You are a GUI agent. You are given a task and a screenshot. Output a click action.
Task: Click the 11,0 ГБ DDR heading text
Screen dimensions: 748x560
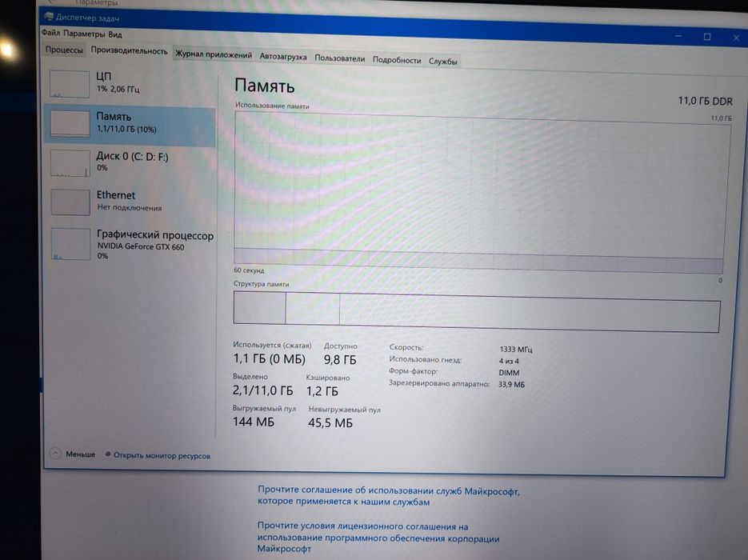(x=705, y=101)
